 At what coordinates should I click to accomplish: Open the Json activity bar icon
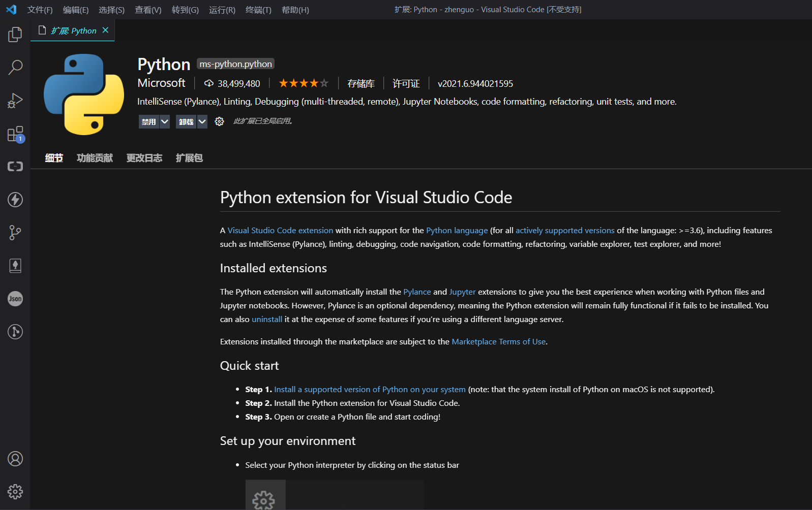[x=15, y=299]
